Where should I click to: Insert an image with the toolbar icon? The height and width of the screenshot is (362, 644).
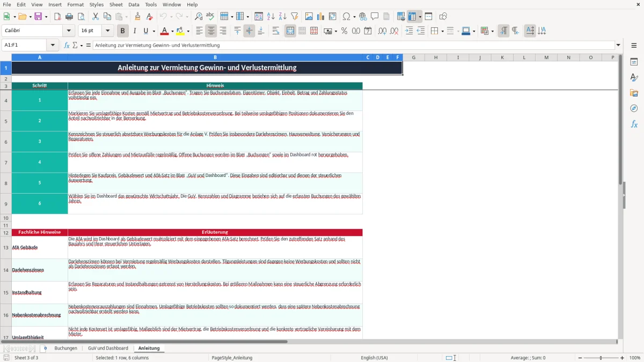pyautogui.click(x=310, y=17)
